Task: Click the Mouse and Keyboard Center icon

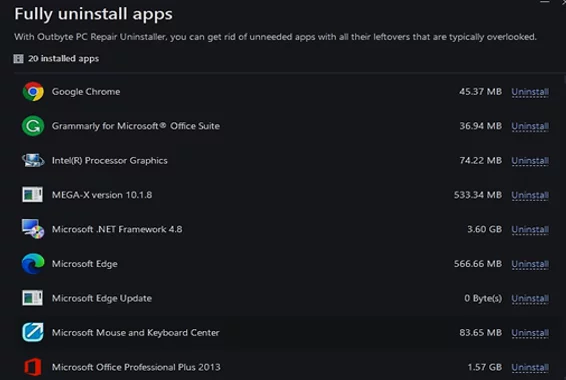Action: 33,332
